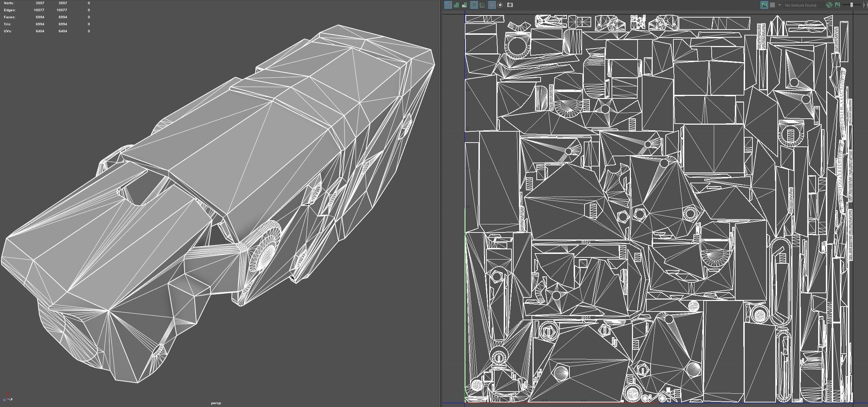Open the texture selection dropdown arrow
The width and height of the screenshot is (868, 407).
pos(779,5)
